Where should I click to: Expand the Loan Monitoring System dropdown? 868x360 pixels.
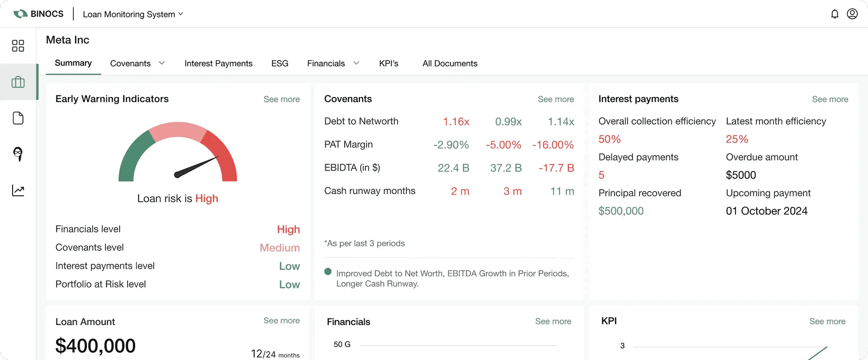click(x=133, y=14)
